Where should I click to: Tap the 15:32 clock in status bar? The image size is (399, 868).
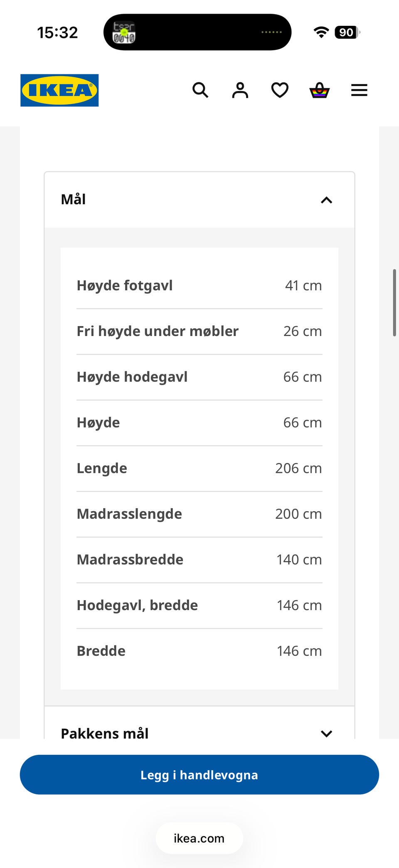[x=57, y=32]
